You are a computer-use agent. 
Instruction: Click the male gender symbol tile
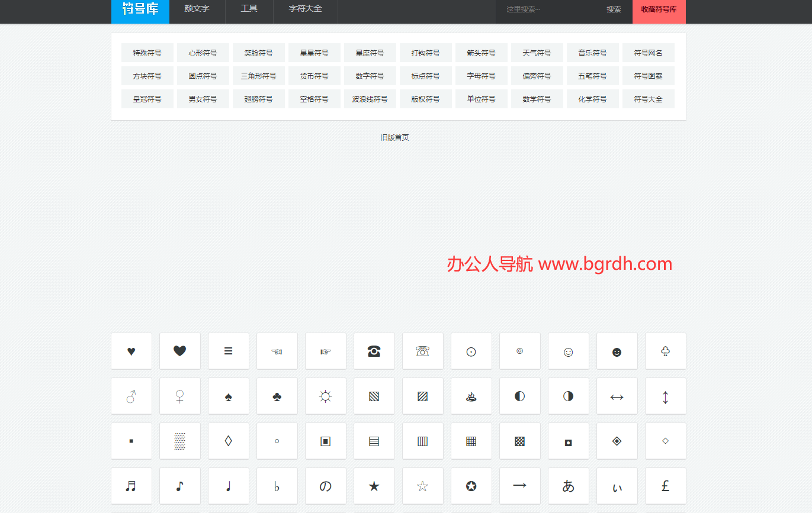click(x=131, y=396)
